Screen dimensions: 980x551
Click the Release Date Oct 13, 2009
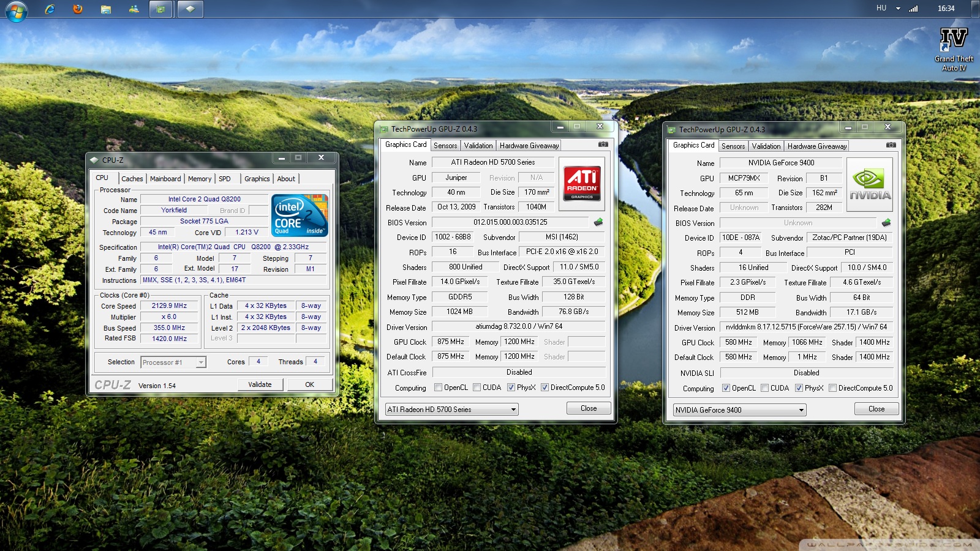tap(456, 207)
